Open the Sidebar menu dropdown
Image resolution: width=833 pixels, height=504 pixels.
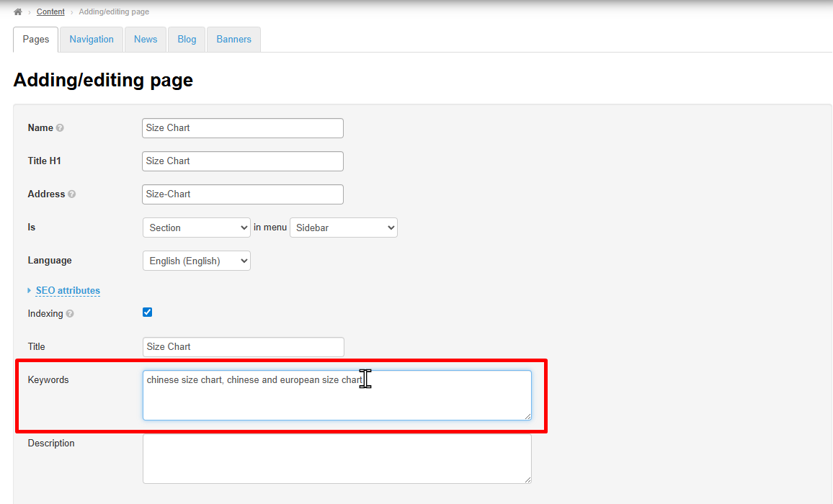coord(343,228)
